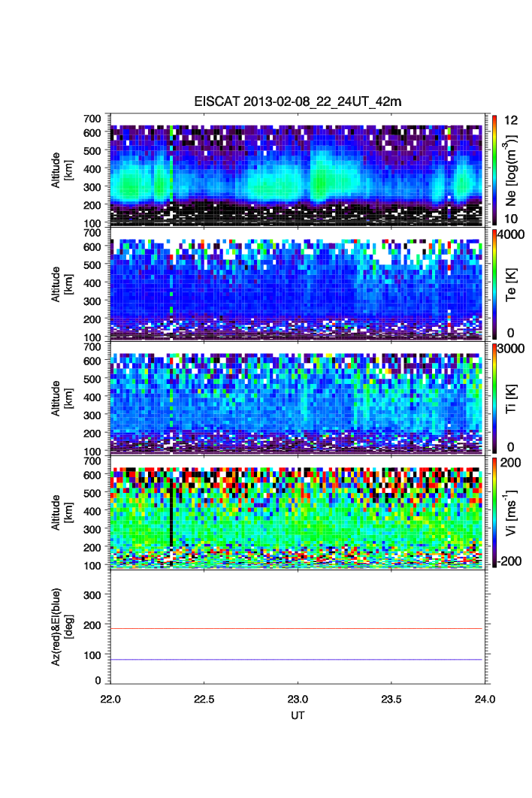The image size is (532, 798).
Task: Click the 22.0 tick on the UT axis
Action: (110, 700)
